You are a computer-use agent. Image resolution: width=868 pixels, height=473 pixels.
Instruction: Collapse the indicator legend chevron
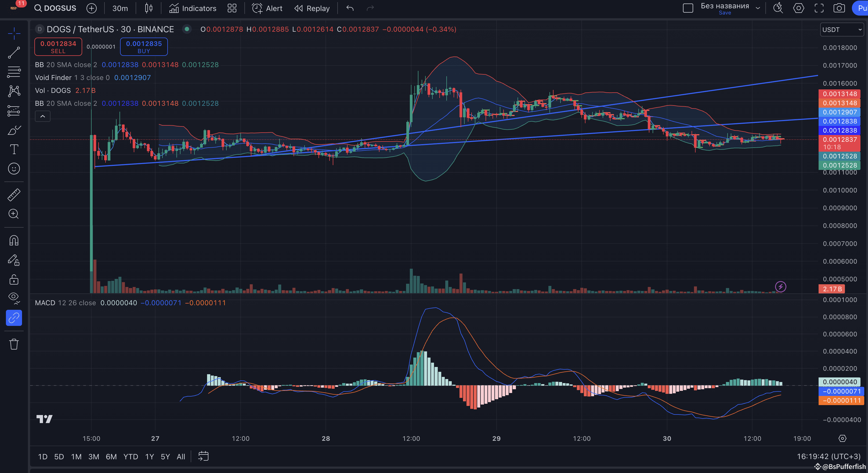pos(43,116)
